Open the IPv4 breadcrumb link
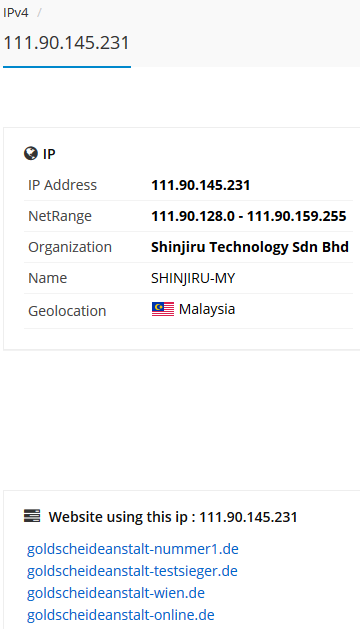360x629 pixels. tap(16, 13)
